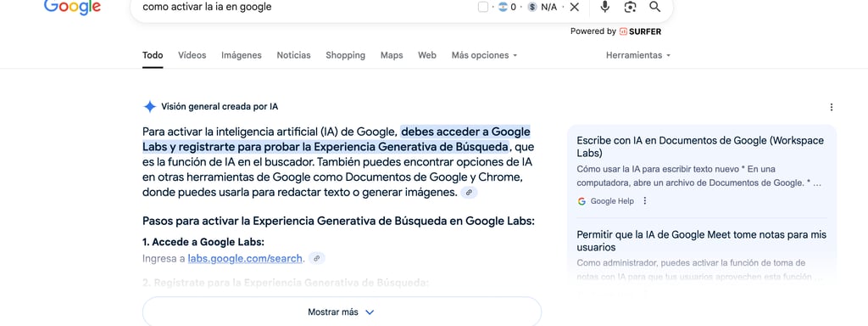This screenshot has width=868, height=326.
Task: Click the 'Powered by' text
Action: (x=593, y=31)
